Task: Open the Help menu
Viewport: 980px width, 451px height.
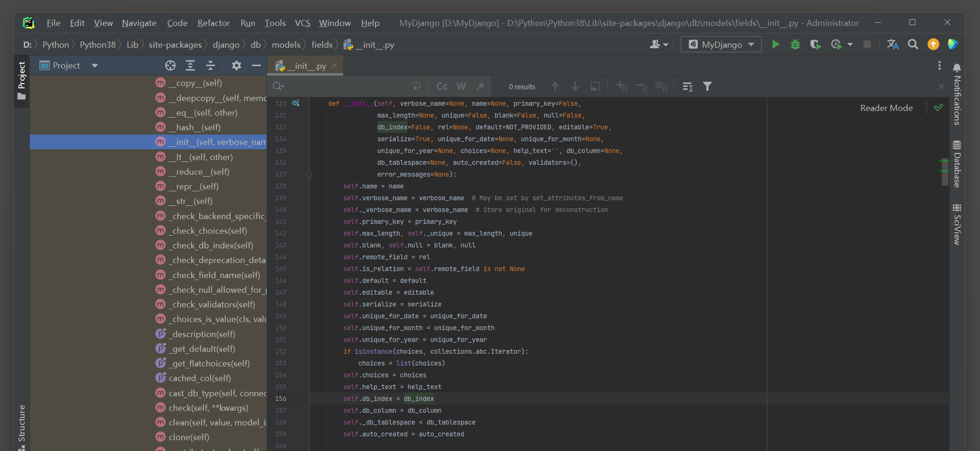Action: point(370,23)
